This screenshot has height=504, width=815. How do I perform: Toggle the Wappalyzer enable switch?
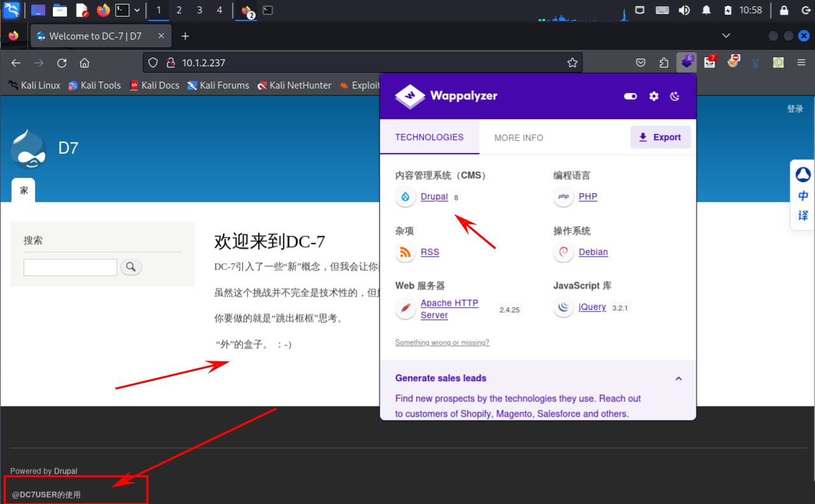click(630, 96)
